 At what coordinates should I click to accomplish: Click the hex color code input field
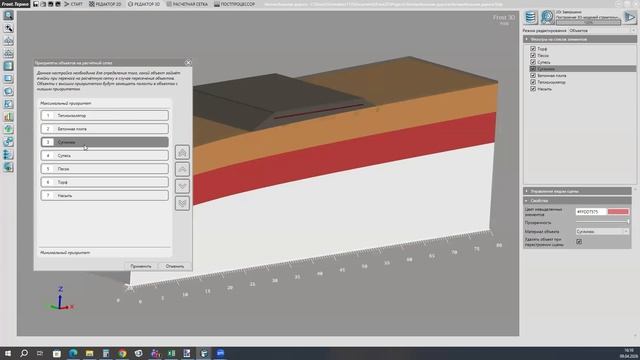click(x=591, y=211)
